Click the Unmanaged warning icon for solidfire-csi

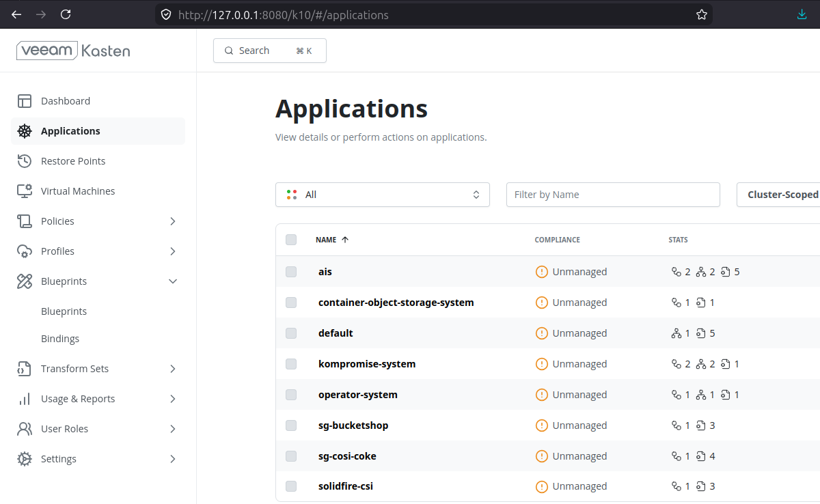[x=542, y=486]
